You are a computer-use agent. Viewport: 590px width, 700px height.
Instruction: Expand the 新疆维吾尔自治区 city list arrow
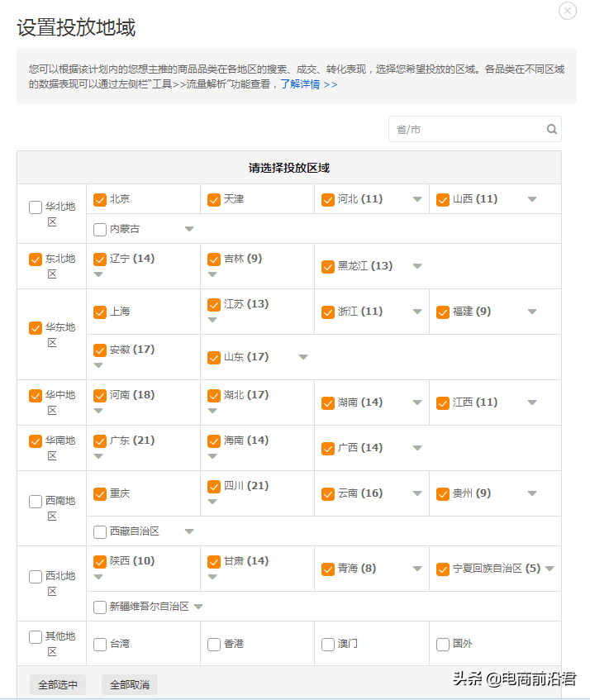[x=198, y=607]
